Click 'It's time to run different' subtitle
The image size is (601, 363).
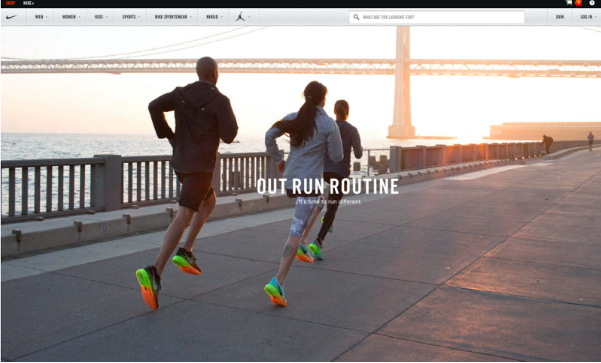pyautogui.click(x=329, y=202)
